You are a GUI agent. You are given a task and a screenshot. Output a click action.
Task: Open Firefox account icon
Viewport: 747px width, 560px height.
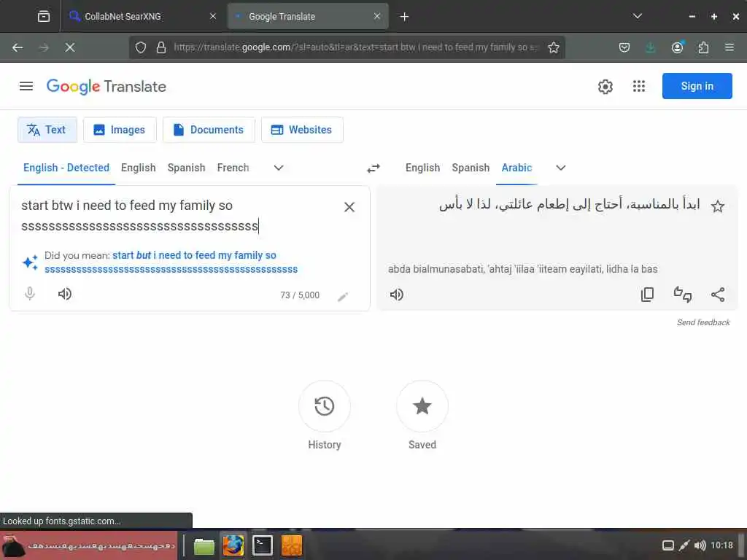coord(677,47)
